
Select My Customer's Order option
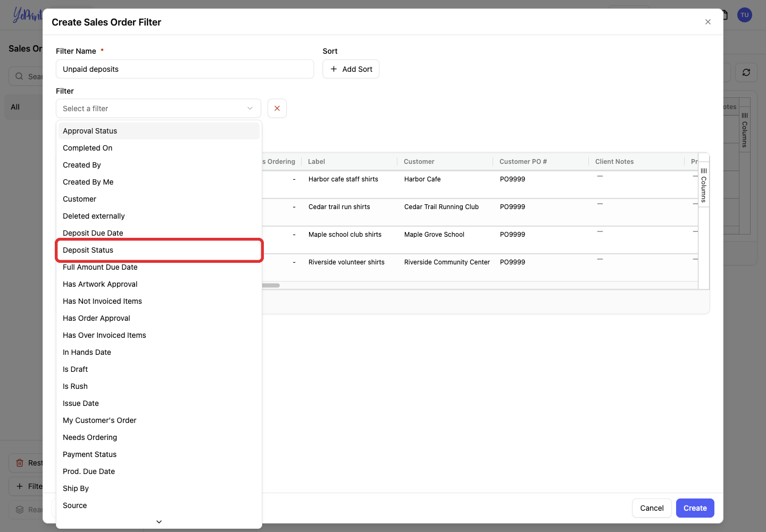click(x=159, y=420)
